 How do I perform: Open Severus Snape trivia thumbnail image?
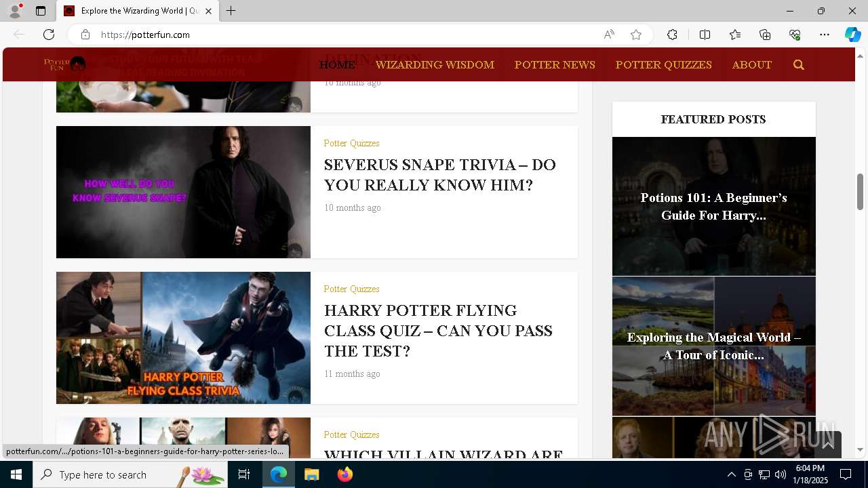[x=183, y=192]
